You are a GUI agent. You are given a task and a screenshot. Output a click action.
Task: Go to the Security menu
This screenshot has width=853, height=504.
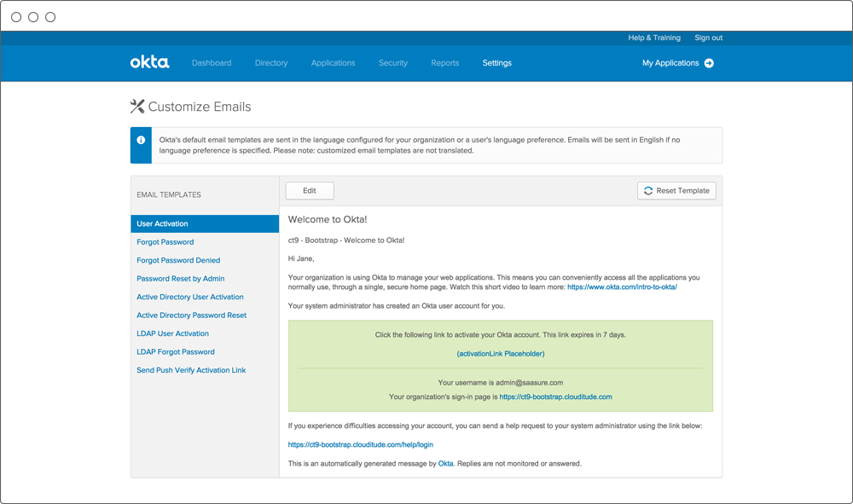click(x=393, y=63)
